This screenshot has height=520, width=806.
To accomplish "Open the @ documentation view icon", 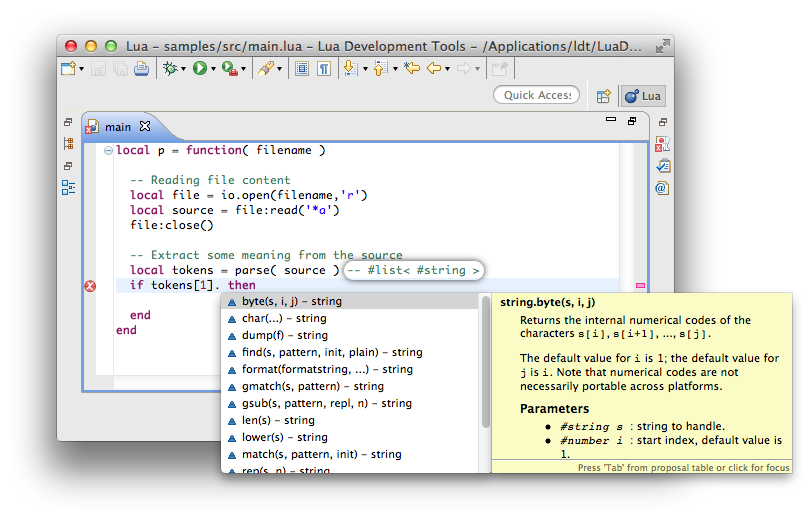I will [x=662, y=188].
